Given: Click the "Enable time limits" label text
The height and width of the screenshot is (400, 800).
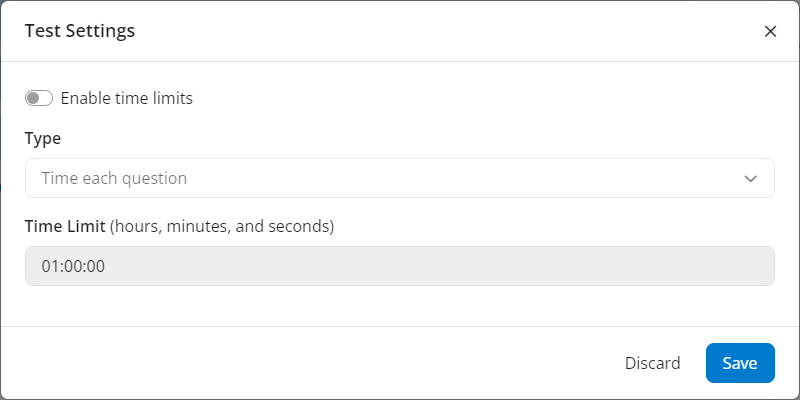Looking at the screenshot, I should pos(127,98).
